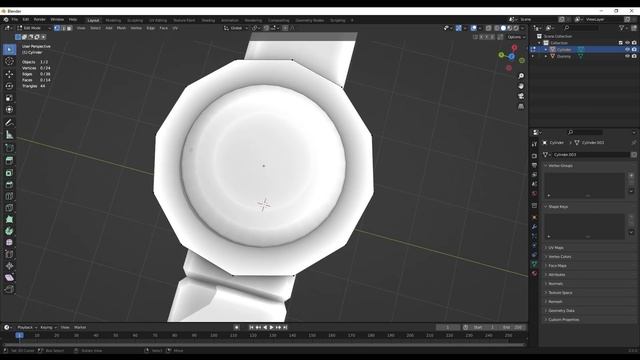Click the pan view hand icon
Screen dimensions: 640x360
521,86
